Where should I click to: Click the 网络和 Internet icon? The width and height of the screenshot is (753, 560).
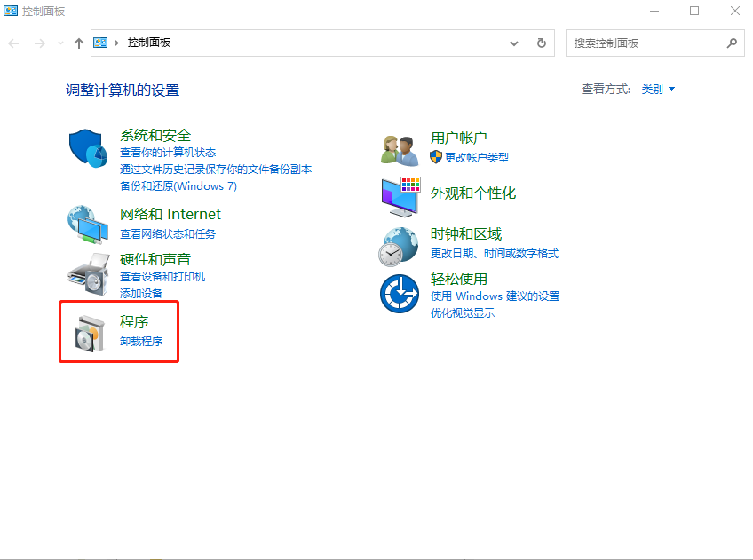tap(86, 225)
